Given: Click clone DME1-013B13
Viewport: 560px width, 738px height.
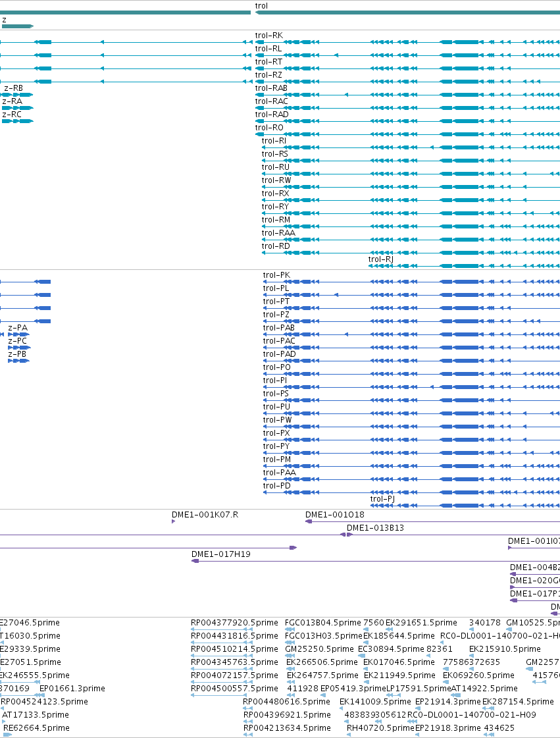Looking at the screenshot, I should 376,527.
